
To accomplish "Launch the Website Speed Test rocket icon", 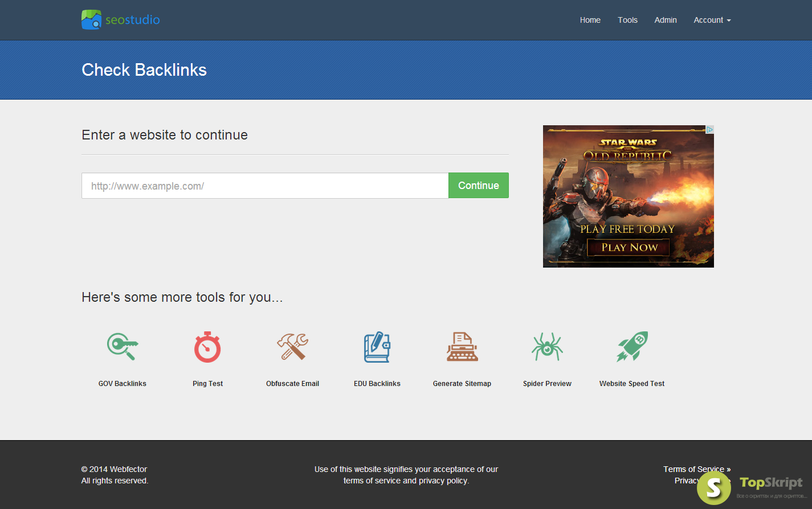I will (x=632, y=347).
